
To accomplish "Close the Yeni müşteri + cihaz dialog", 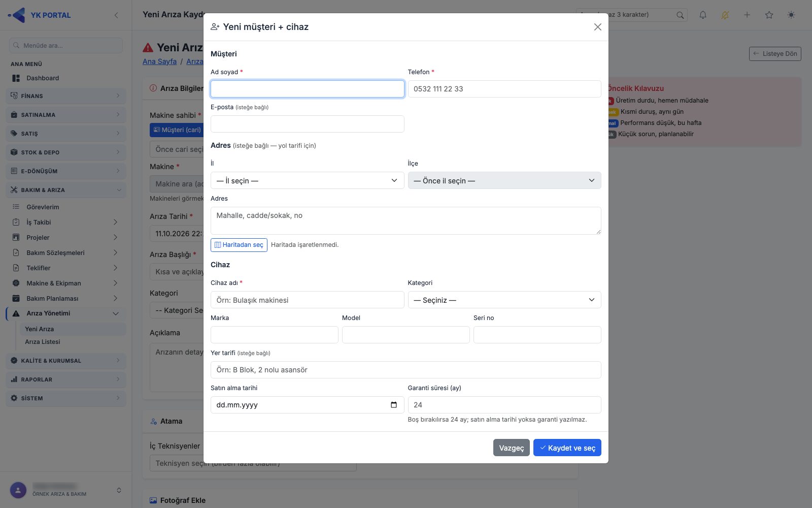I will pos(598,27).
